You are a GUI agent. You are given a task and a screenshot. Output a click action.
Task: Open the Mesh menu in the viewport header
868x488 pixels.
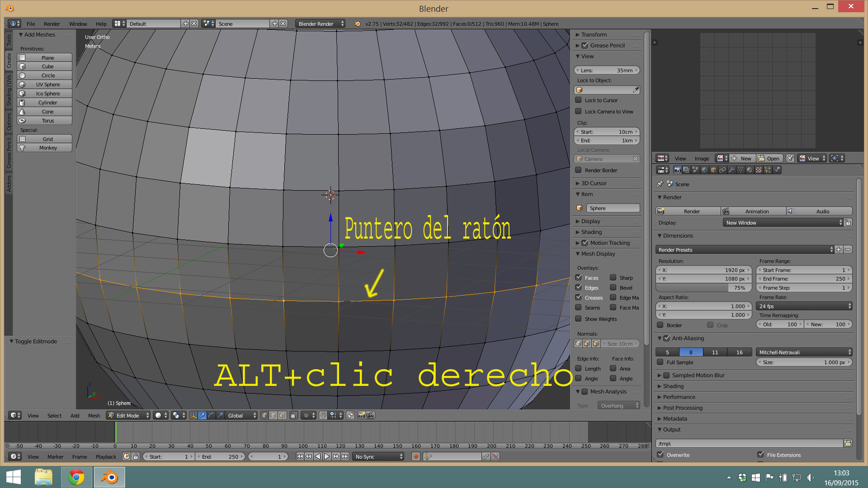(x=94, y=415)
